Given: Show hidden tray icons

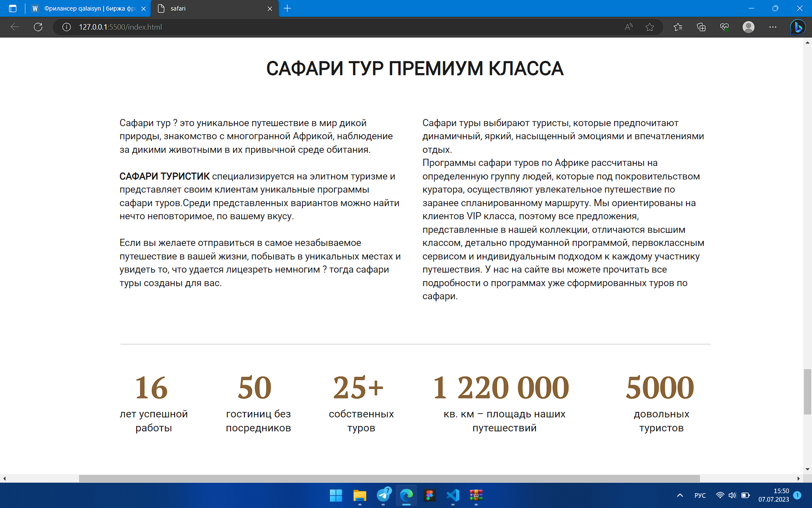Looking at the screenshot, I should point(680,495).
